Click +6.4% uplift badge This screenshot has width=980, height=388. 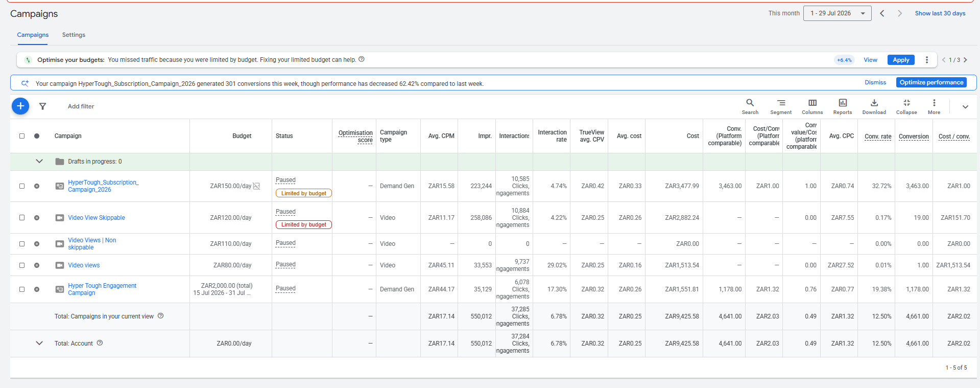[x=844, y=60]
